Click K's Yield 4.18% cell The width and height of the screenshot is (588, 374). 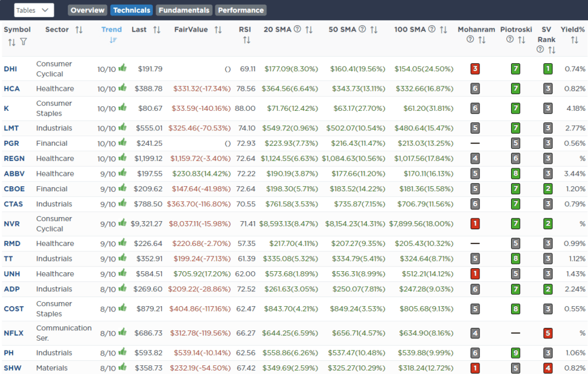pos(576,109)
